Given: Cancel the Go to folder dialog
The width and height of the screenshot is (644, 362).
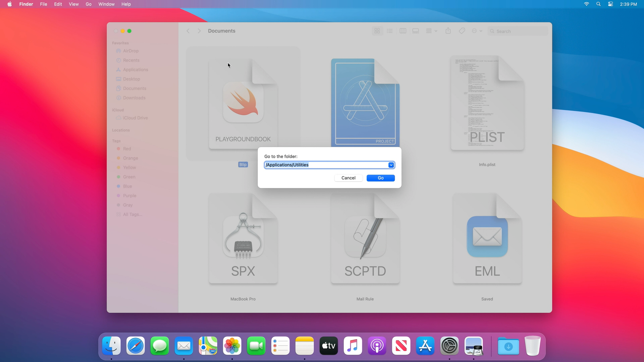Looking at the screenshot, I should (x=348, y=178).
